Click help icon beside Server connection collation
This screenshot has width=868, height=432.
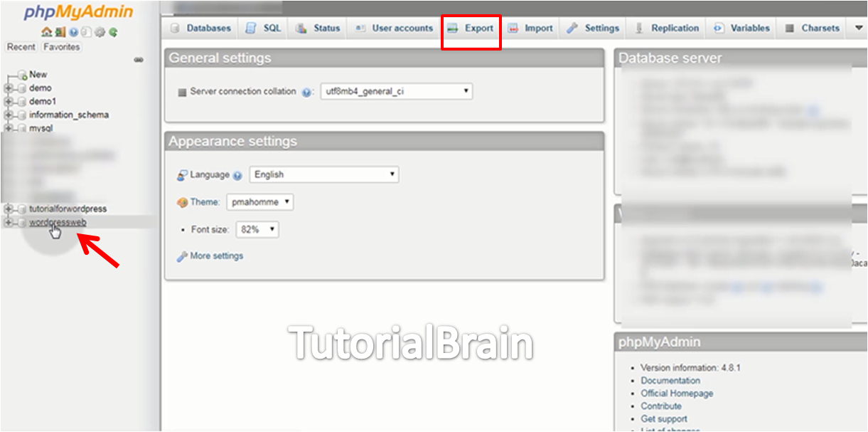pos(307,93)
